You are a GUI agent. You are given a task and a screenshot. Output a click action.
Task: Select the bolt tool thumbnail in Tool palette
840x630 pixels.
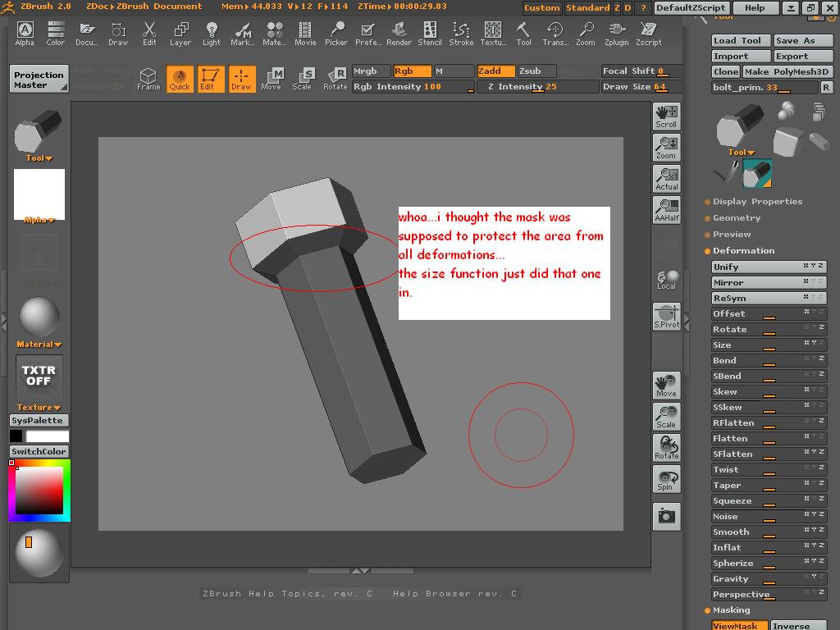pos(757,174)
